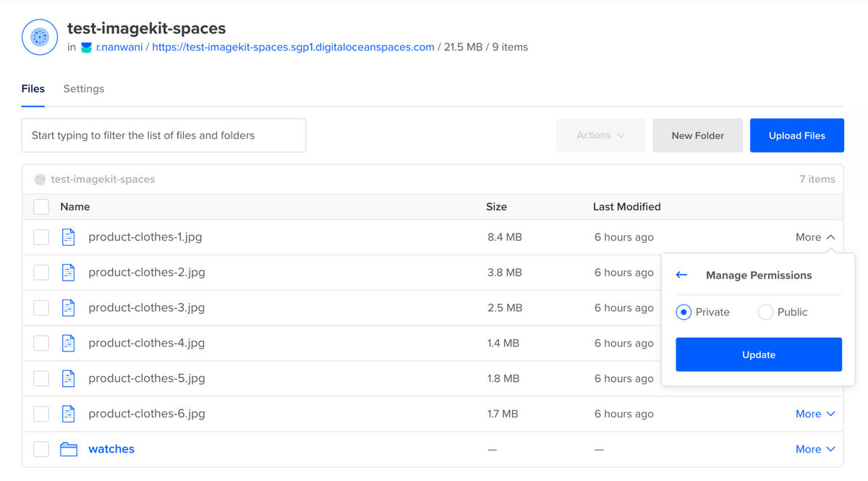
Task: Click the file icon for product-clothes-1.jpg
Action: [69, 237]
